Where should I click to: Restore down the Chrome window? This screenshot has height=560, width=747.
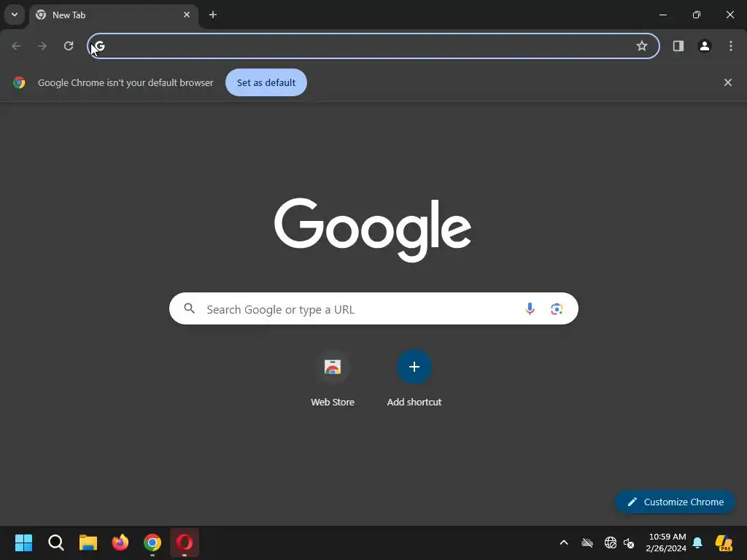pyautogui.click(x=697, y=15)
